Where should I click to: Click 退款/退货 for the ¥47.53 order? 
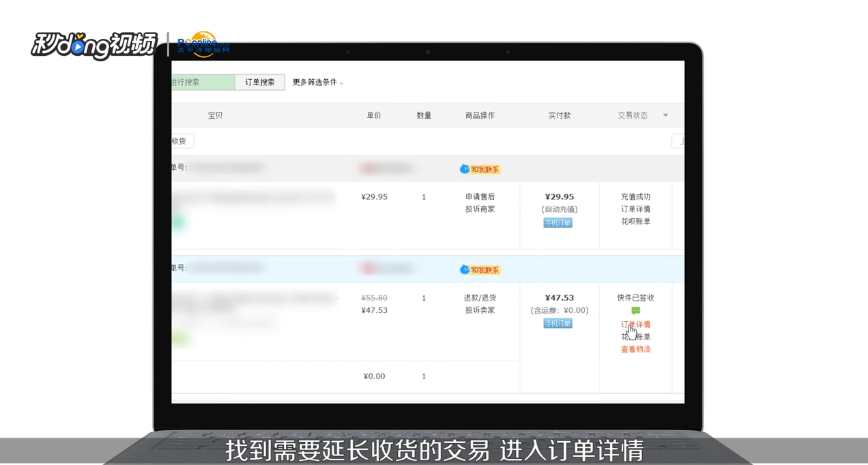coord(480,298)
